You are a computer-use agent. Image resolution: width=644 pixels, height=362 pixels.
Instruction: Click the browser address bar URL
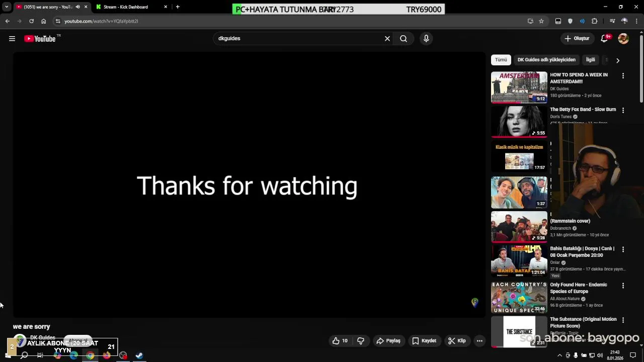pyautogui.click(x=101, y=21)
